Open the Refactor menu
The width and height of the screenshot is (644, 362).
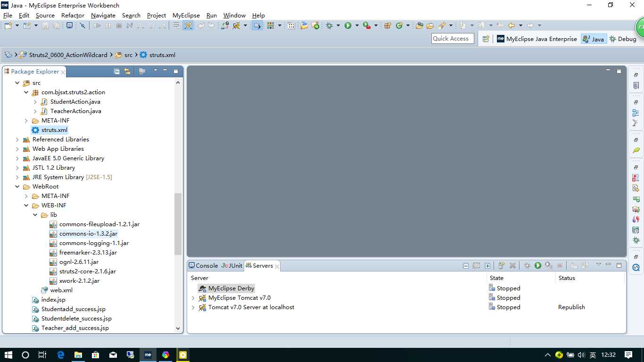pyautogui.click(x=73, y=16)
